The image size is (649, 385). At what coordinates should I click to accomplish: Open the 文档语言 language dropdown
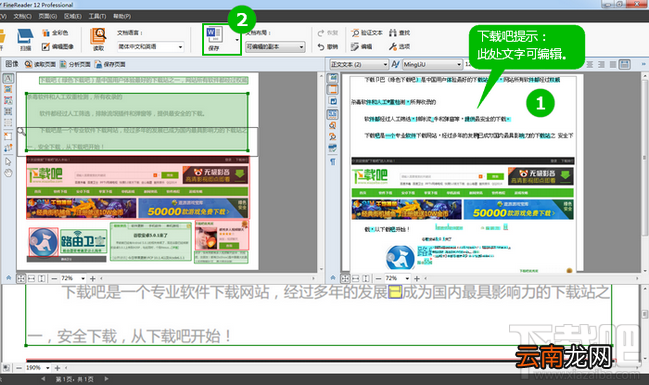[150, 46]
